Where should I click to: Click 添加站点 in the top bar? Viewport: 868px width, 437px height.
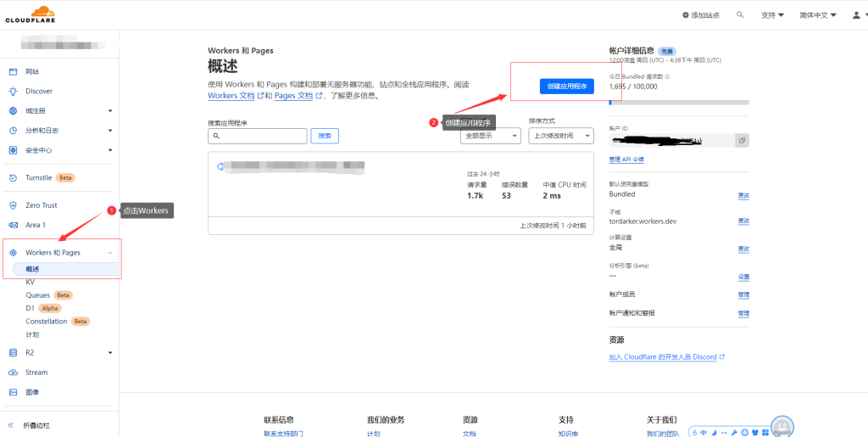[x=701, y=15]
